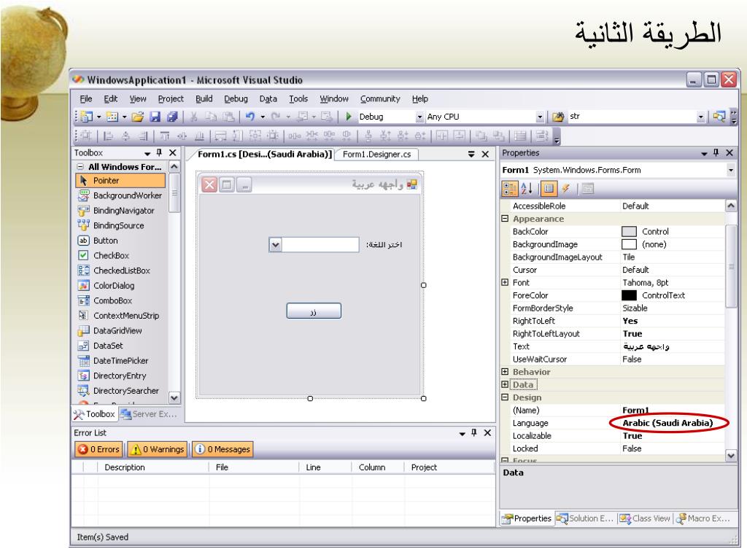Open the File menu

point(86,98)
